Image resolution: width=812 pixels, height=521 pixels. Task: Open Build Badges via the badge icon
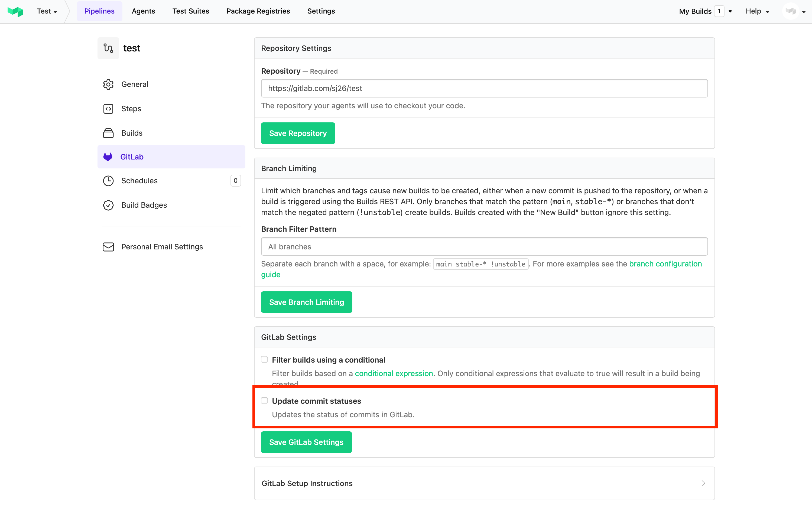pos(108,205)
